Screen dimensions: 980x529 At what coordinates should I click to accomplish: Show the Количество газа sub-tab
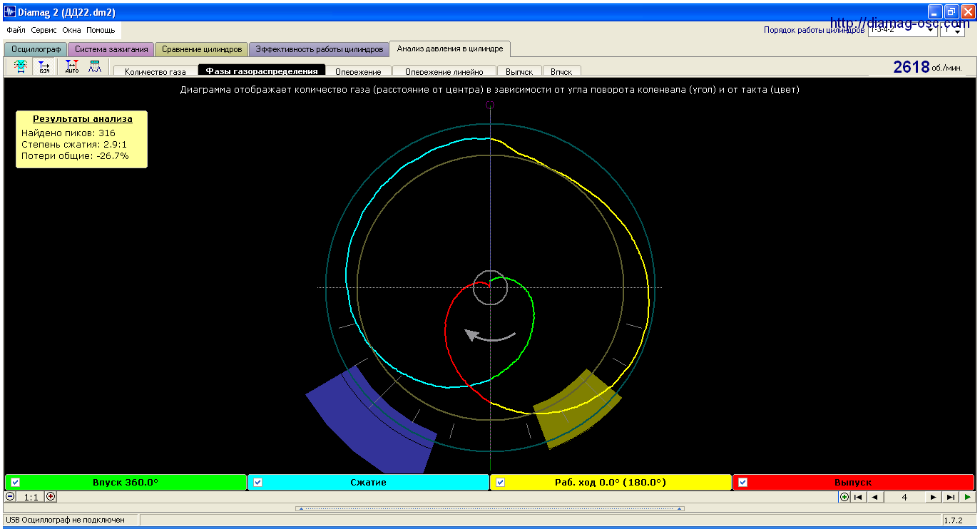pos(155,71)
